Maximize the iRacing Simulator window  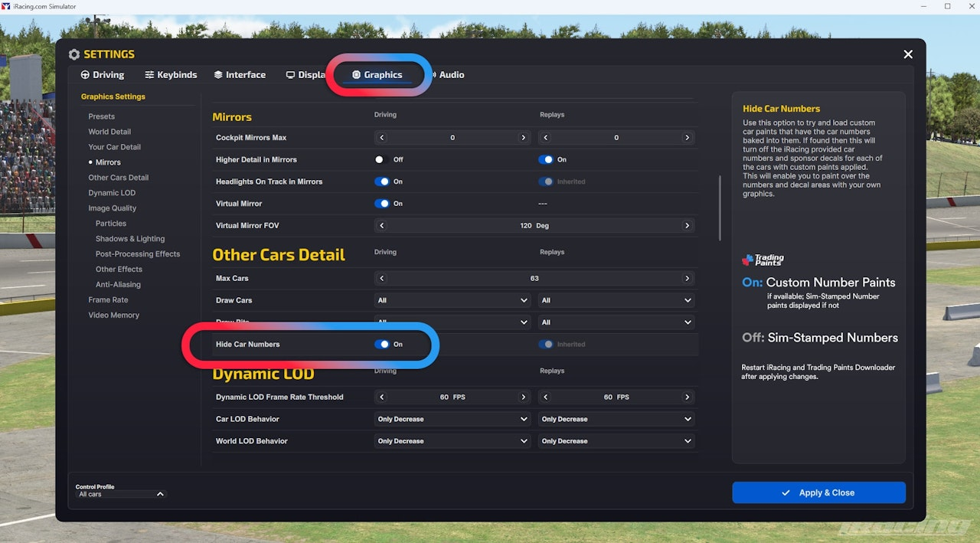(x=947, y=6)
